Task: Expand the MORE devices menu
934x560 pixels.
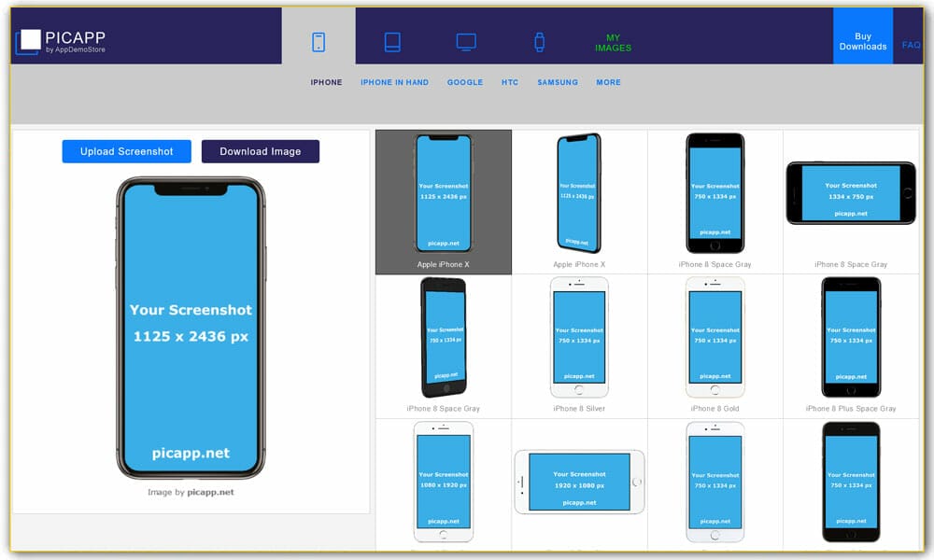Action: (608, 82)
